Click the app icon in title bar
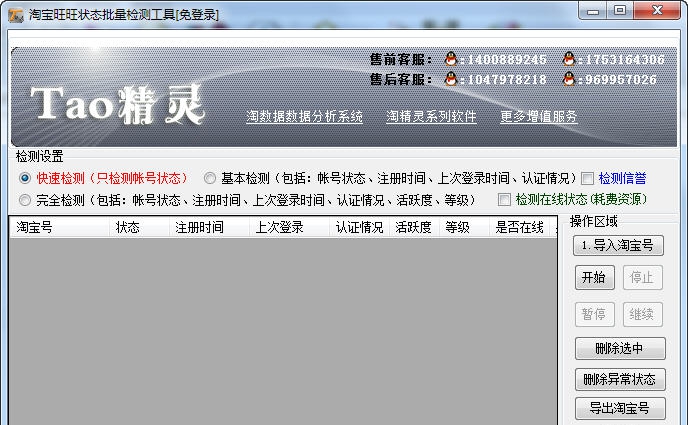 coord(16,15)
